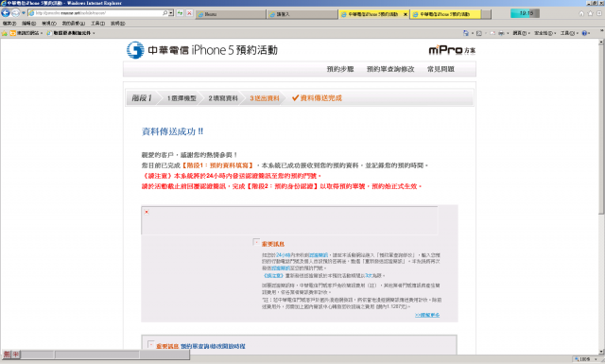Screen dimensions: 605x364
Task: Toggle the 半 half-width IME button
Action: (x=16, y=354)
